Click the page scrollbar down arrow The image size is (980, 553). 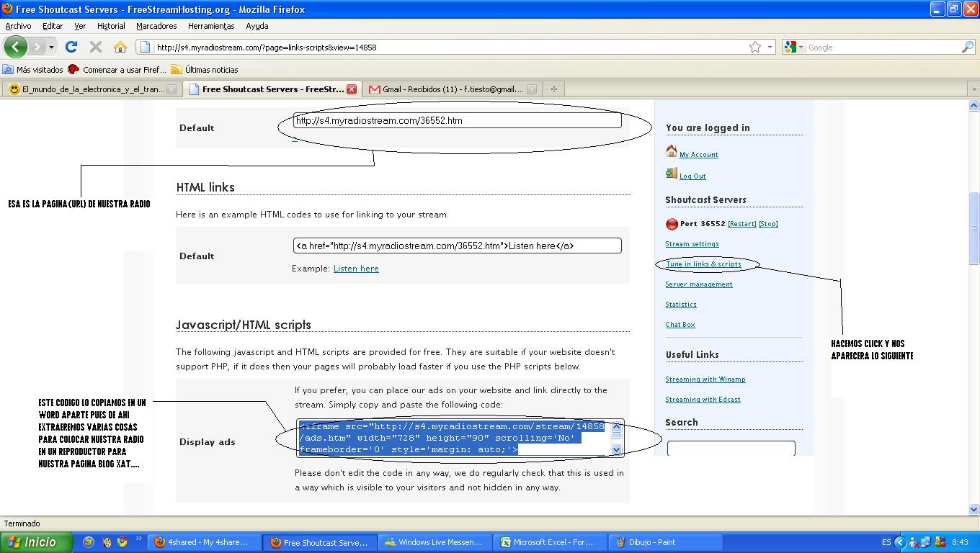pos(974,509)
